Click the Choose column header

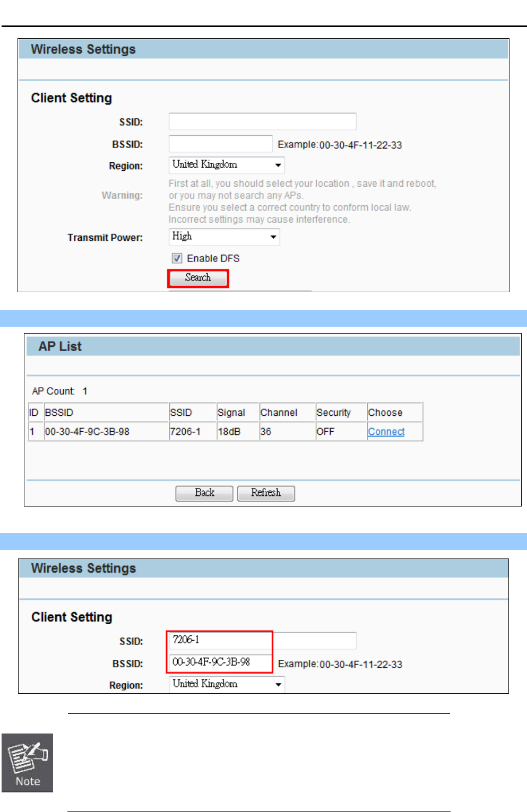(395, 412)
